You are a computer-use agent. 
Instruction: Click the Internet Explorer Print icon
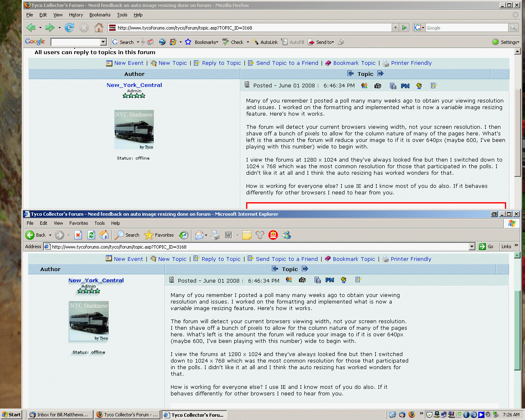coord(215,235)
